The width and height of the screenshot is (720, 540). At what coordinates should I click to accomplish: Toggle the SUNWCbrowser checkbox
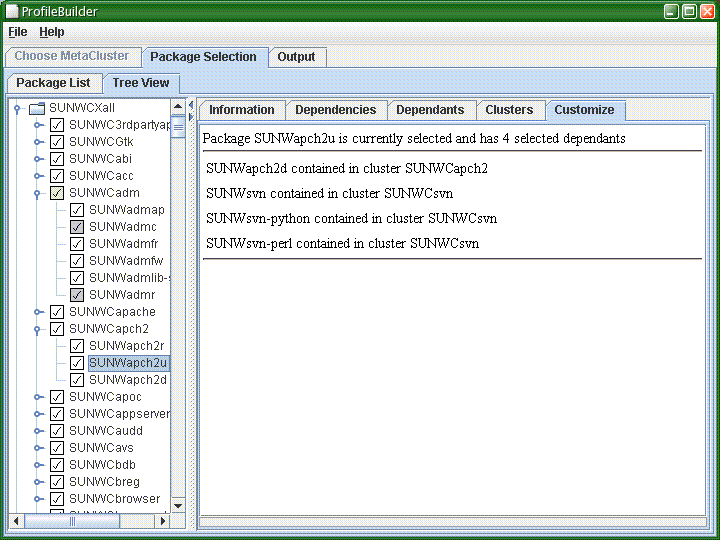[57, 499]
